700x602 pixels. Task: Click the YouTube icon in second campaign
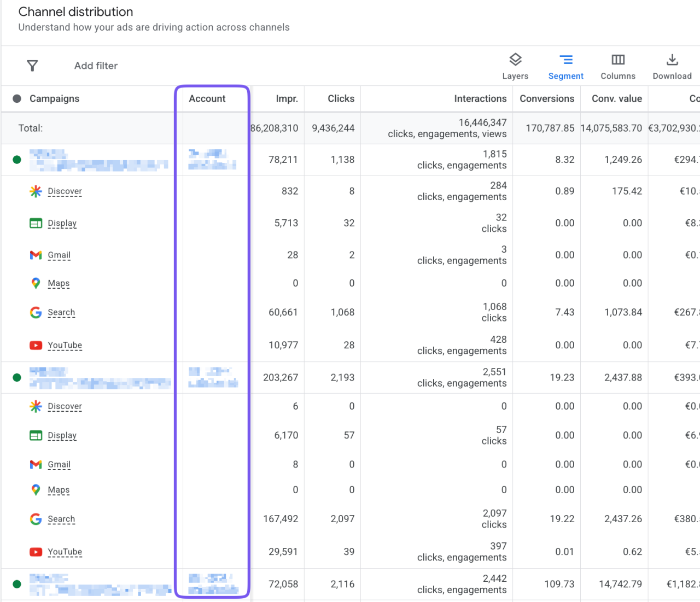coord(36,552)
